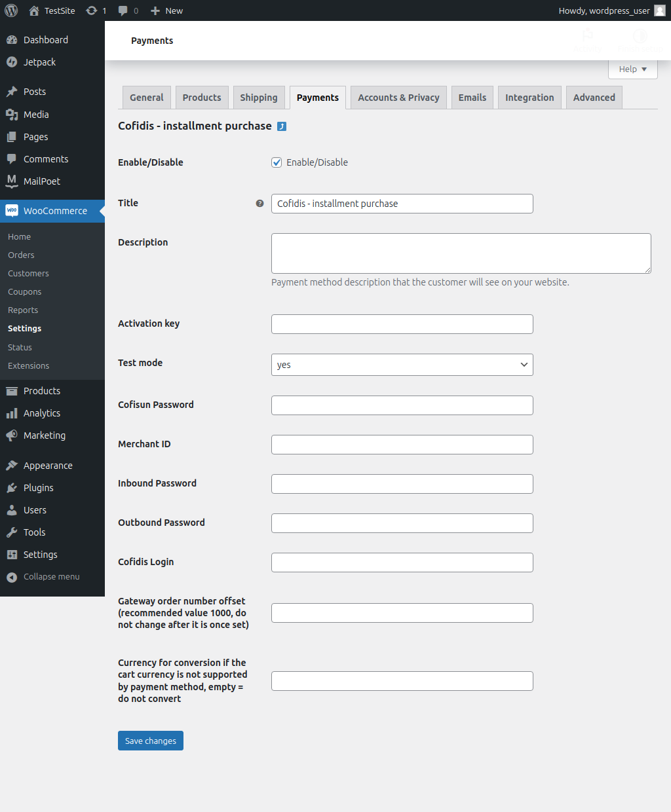Select the WooCommerce sidebar icon
The image size is (671, 812).
point(12,210)
